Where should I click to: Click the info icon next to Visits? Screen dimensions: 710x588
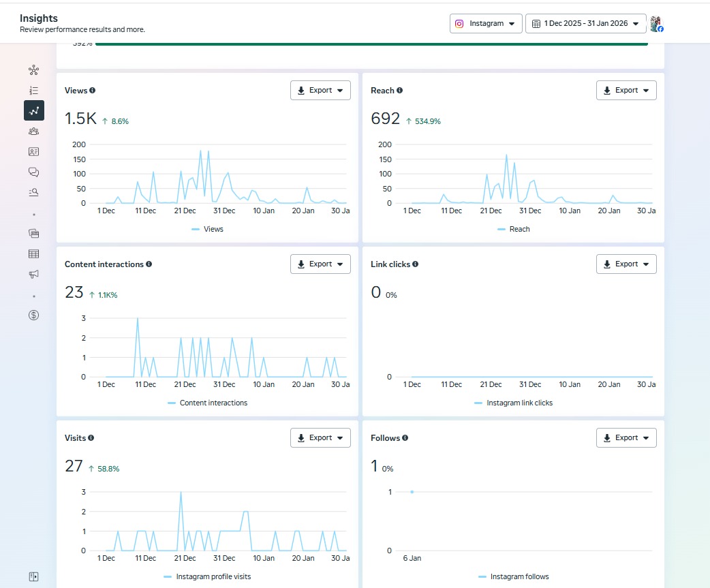pyautogui.click(x=91, y=438)
